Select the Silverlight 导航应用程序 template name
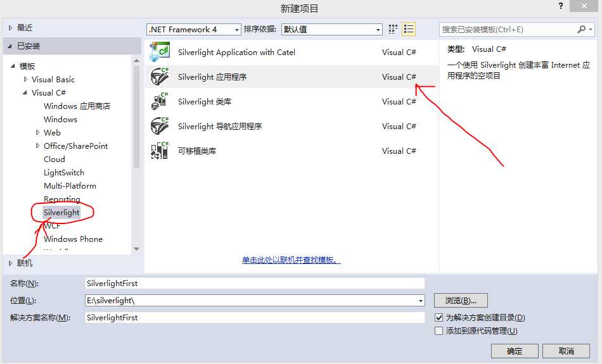The image size is (602, 364). pos(220,126)
